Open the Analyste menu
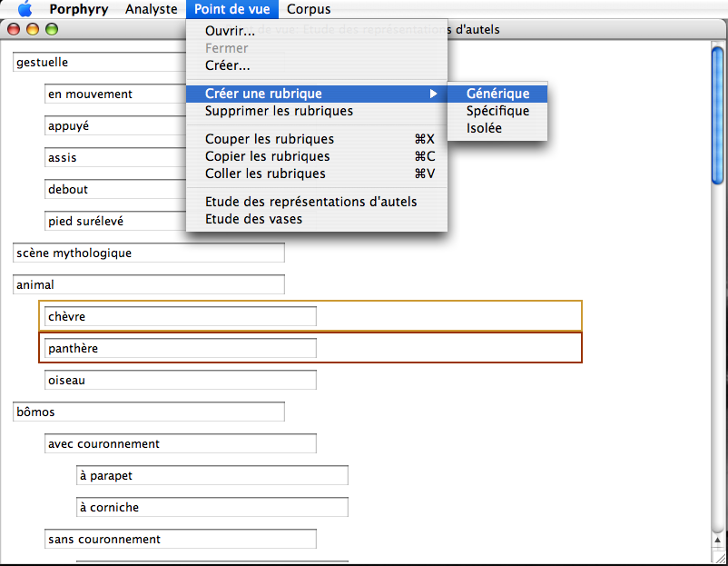 tap(151, 10)
